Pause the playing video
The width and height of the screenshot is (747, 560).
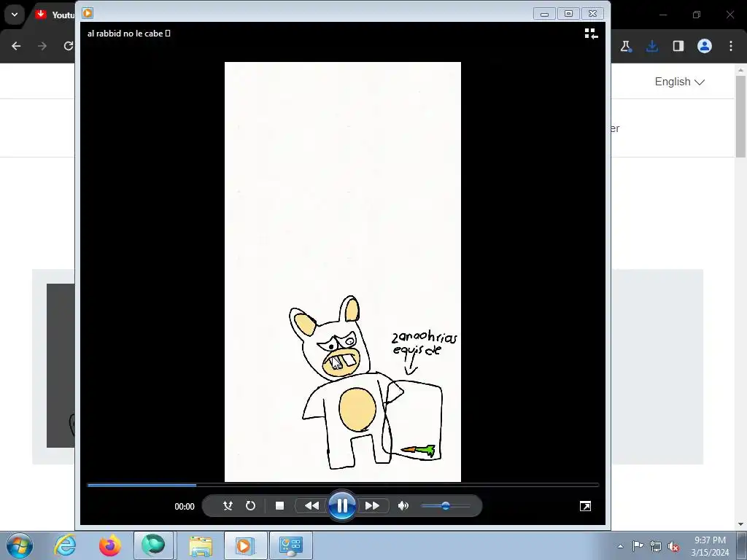point(342,506)
